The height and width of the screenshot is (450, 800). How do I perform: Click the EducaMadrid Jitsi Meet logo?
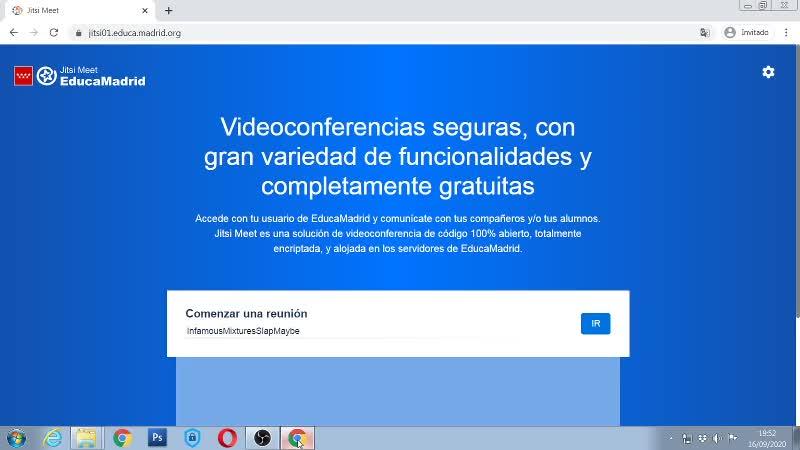point(91,76)
